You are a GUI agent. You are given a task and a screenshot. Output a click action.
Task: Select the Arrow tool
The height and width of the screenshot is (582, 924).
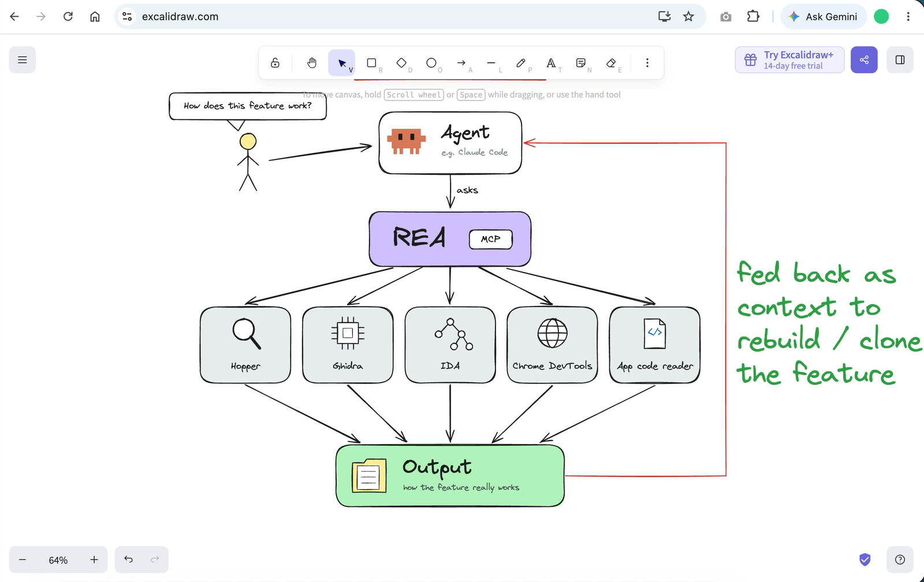pos(461,63)
